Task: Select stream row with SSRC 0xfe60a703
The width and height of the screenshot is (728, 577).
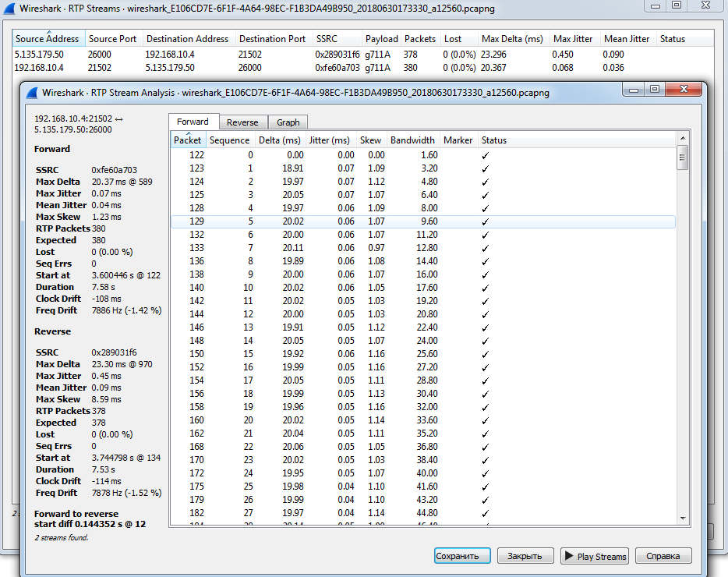Action: [x=362, y=67]
